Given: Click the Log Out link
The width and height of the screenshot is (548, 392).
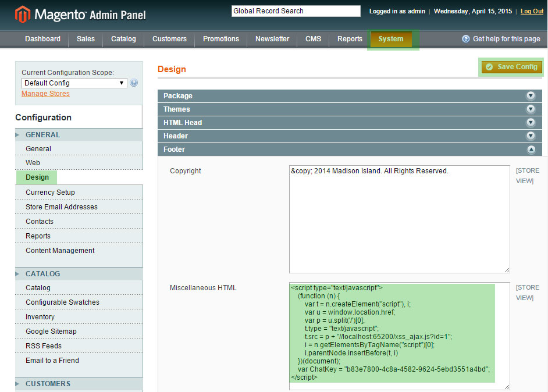Looking at the screenshot, I should [x=532, y=11].
